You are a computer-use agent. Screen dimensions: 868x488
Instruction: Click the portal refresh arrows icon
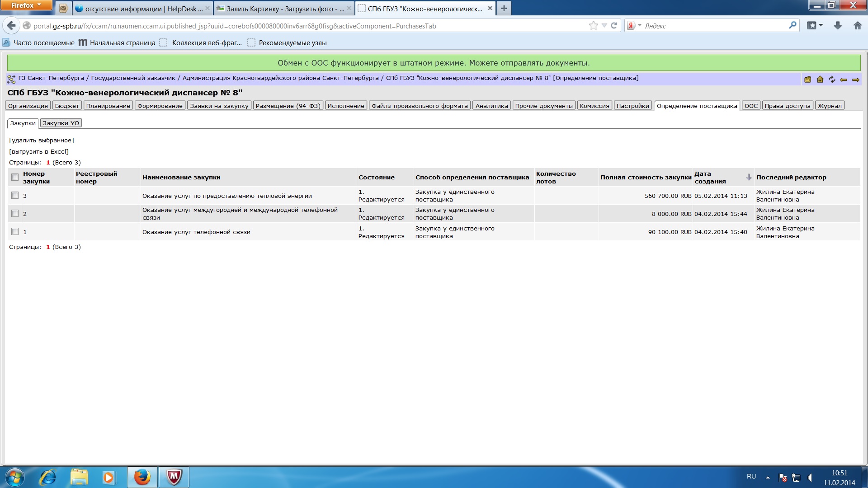[x=832, y=80]
